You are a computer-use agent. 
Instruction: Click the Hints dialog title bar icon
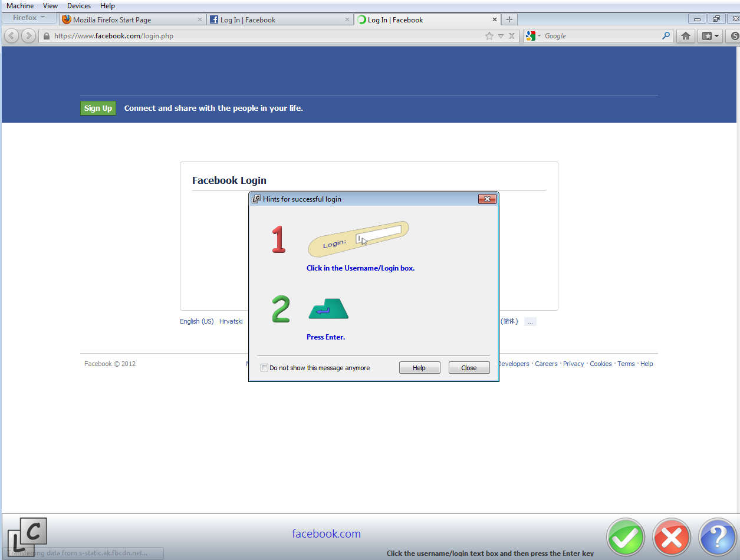coord(256,199)
